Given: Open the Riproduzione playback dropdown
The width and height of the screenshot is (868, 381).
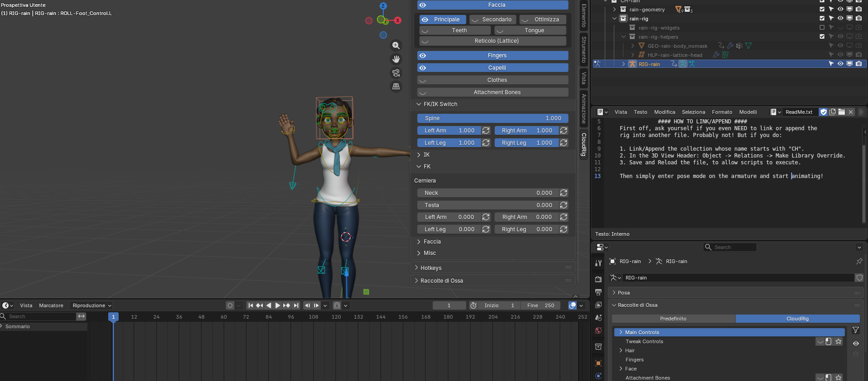Looking at the screenshot, I should pos(91,305).
